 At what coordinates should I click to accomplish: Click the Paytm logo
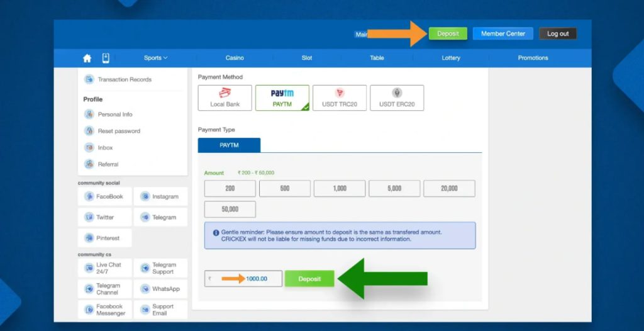click(x=282, y=93)
